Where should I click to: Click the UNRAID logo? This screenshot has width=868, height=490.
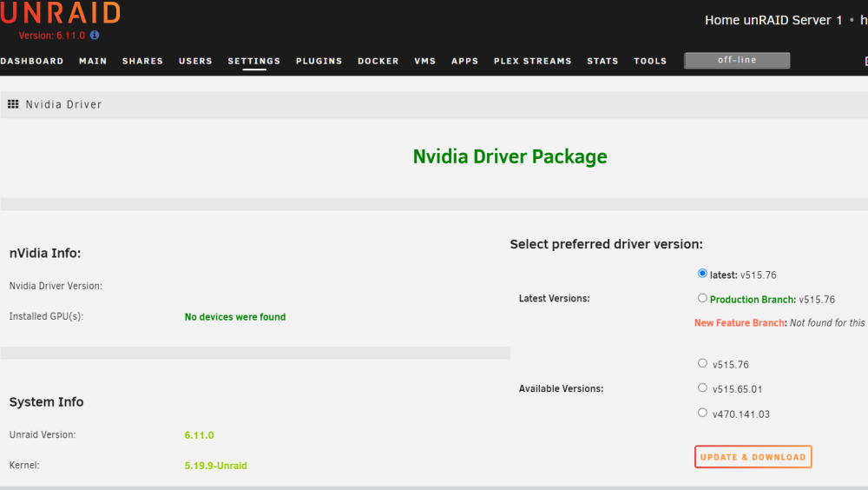(x=60, y=13)
